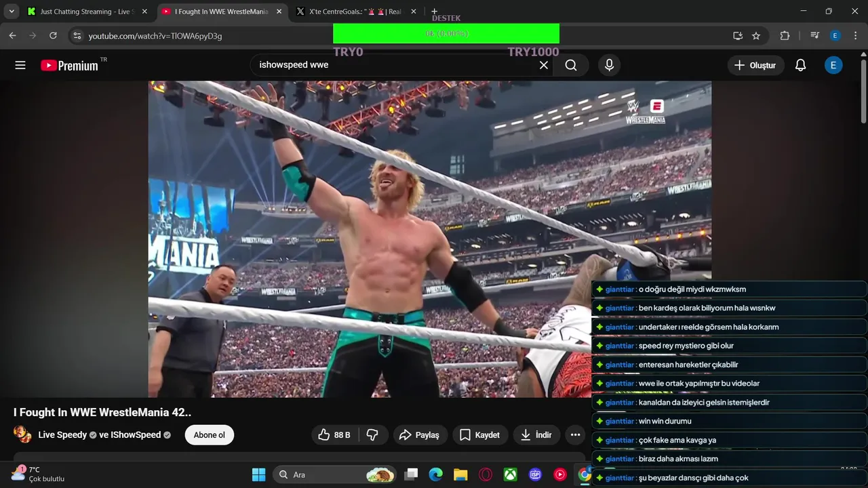Screen dimensions: 868x488
Task: Click the Windows taskbar search box
Action: click(334, 474)
